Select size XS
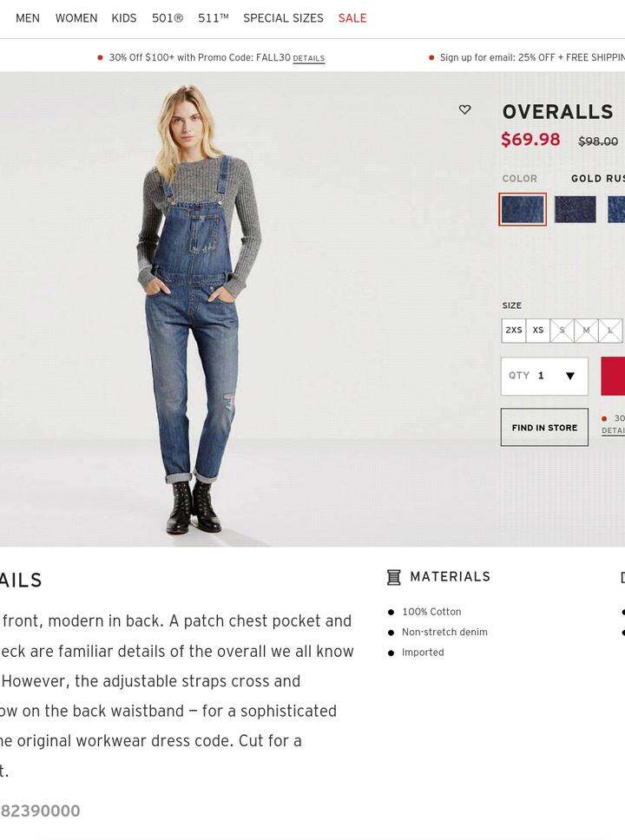Viewport: 625px width, 840px height. 537,331
